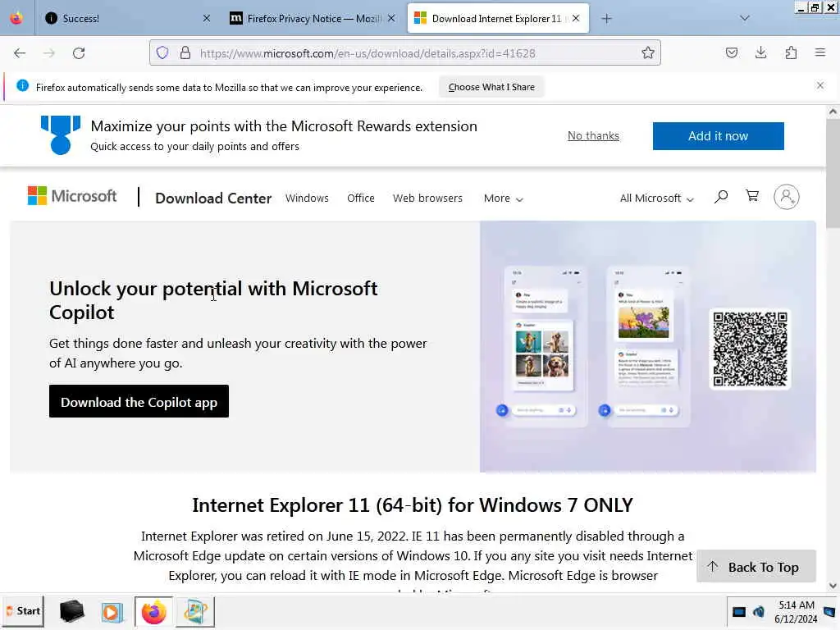Screen dimensions: 840x630
Task: Click the show desktop tray icon
Action: coord(829,612)
